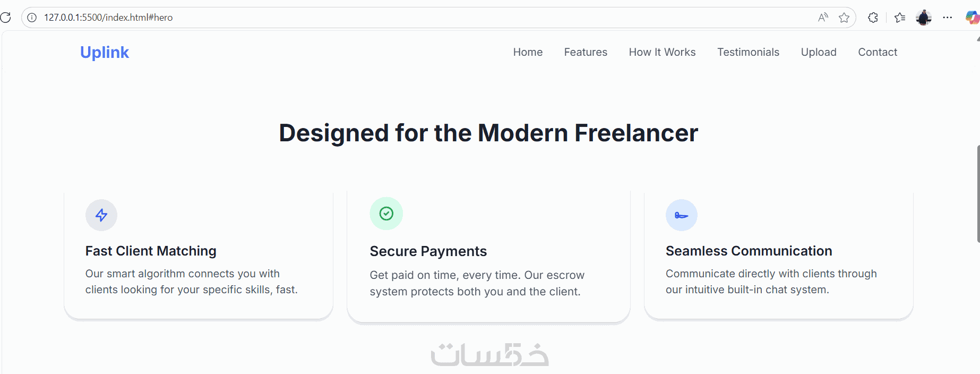Click the Uplink logo

(105, 52)
